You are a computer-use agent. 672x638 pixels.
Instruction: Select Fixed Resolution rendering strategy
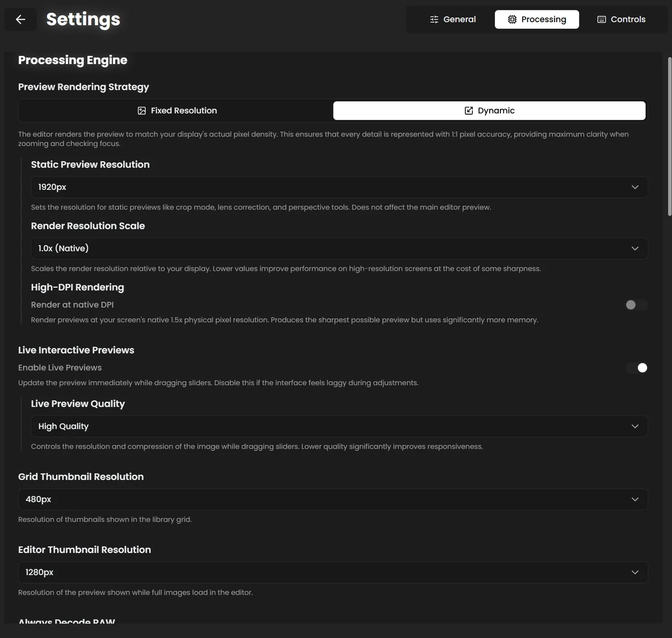(x=177, y=111)
